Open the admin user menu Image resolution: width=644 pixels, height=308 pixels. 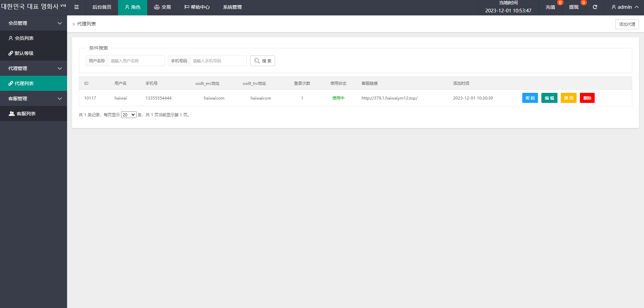click(x=625, y=7)
